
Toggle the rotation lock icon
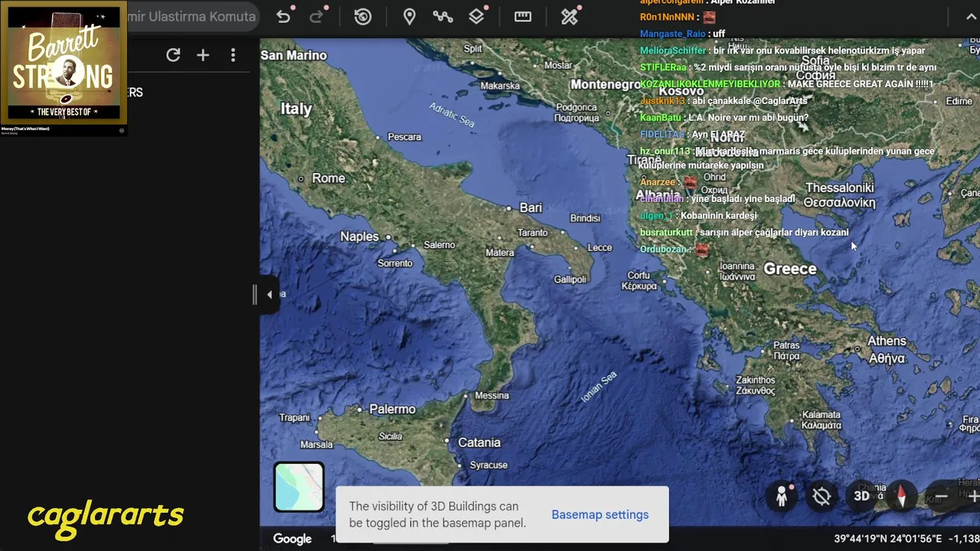(x=822, y=496)
